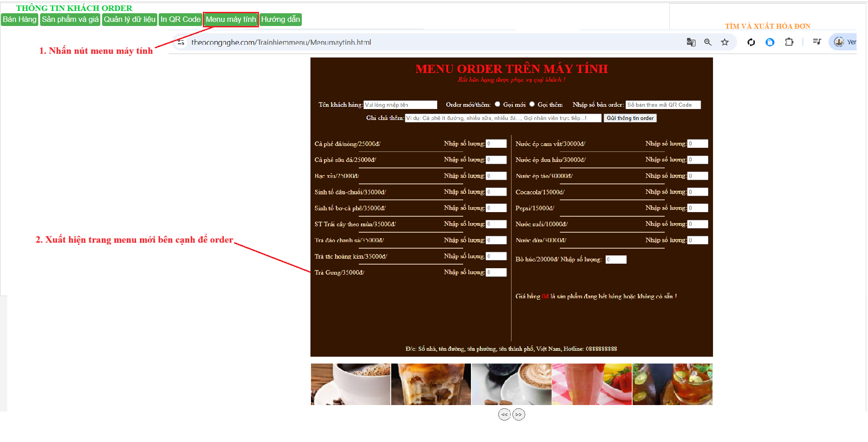868x442 pixels.
Task: Click the 'Tên khách hàng' name input field
Action: pos(400,105)
